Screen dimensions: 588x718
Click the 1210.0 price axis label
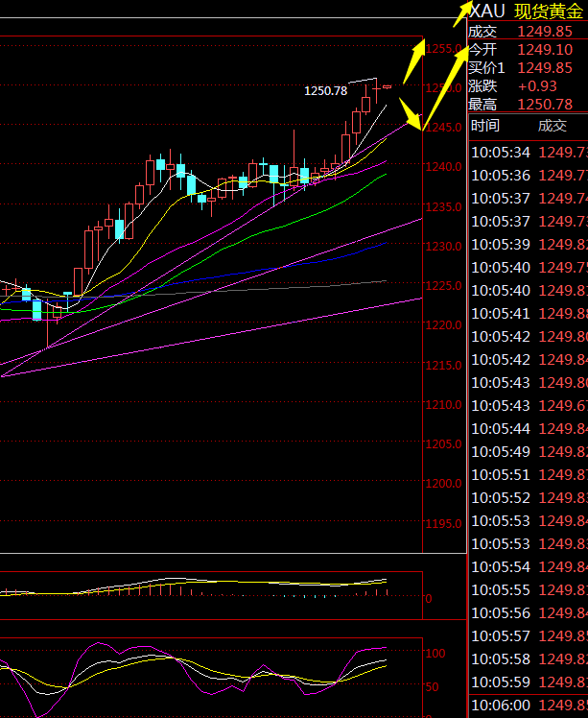443,405
